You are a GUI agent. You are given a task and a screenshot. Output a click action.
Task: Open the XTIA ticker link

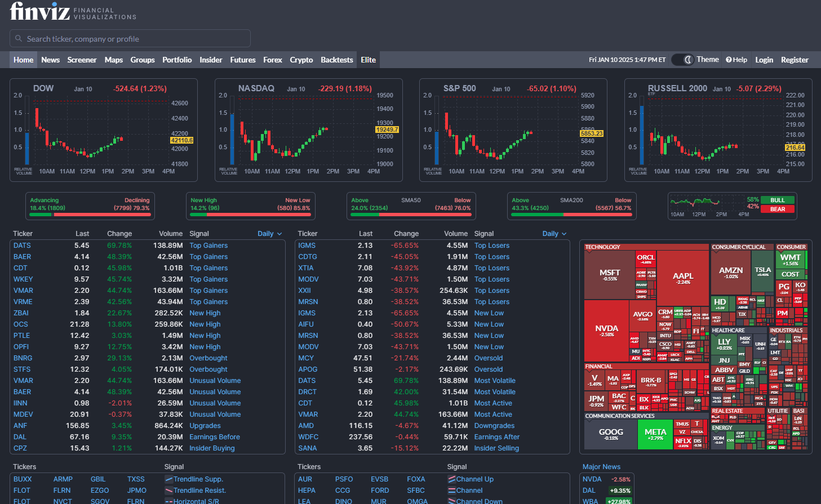(x=306, y=268)
